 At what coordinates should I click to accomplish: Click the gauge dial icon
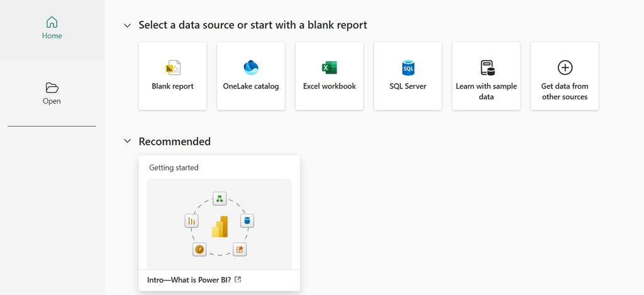point(199,249)
